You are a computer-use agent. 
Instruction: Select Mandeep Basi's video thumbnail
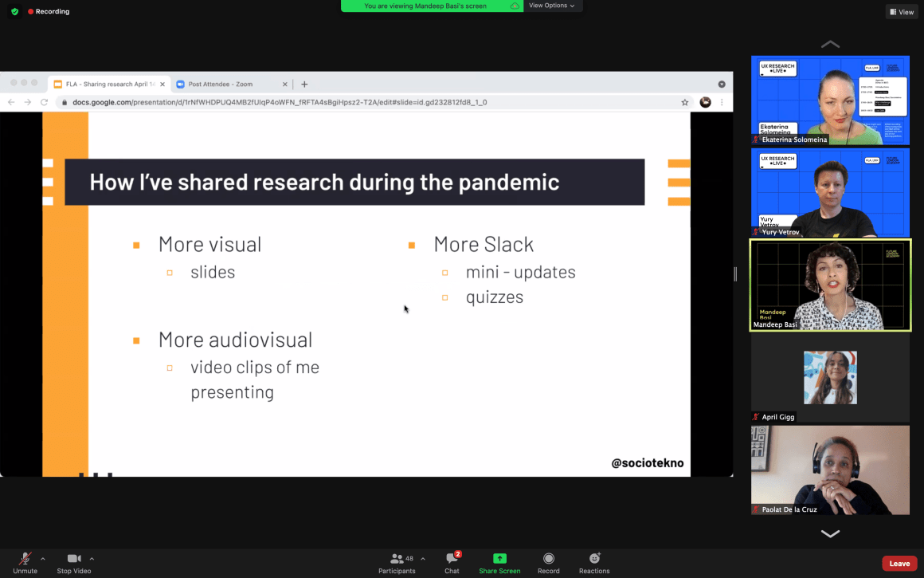pyautogui.click(x=830, y=285)
